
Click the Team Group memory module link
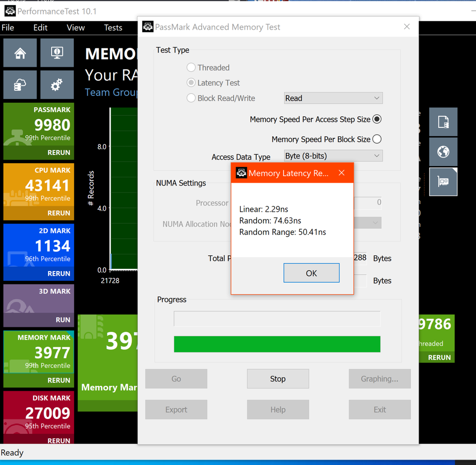[x=111, y=93]
